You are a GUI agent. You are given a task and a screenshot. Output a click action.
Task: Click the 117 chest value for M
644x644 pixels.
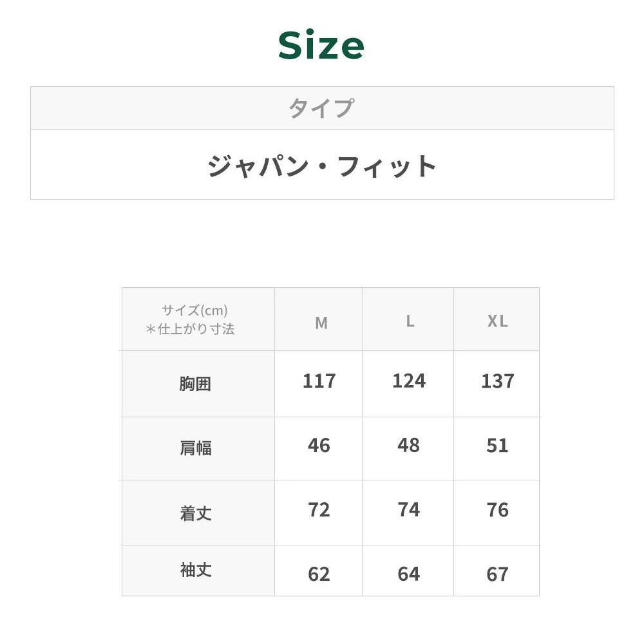coord(319,381)
